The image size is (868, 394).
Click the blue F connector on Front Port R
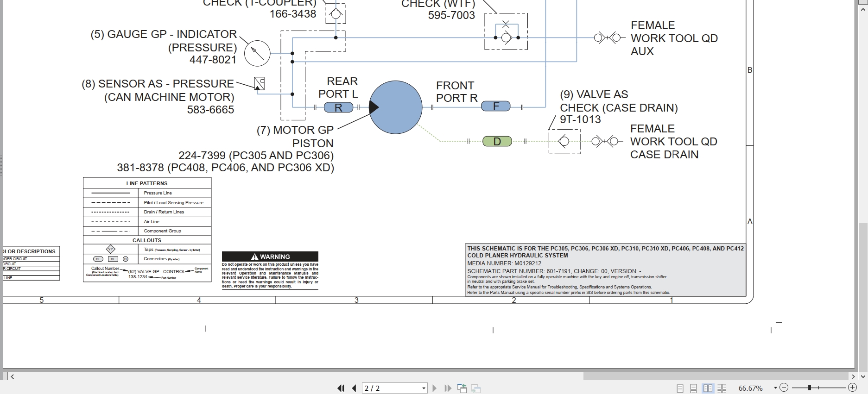pyautogui.click(x=496, y=106)
